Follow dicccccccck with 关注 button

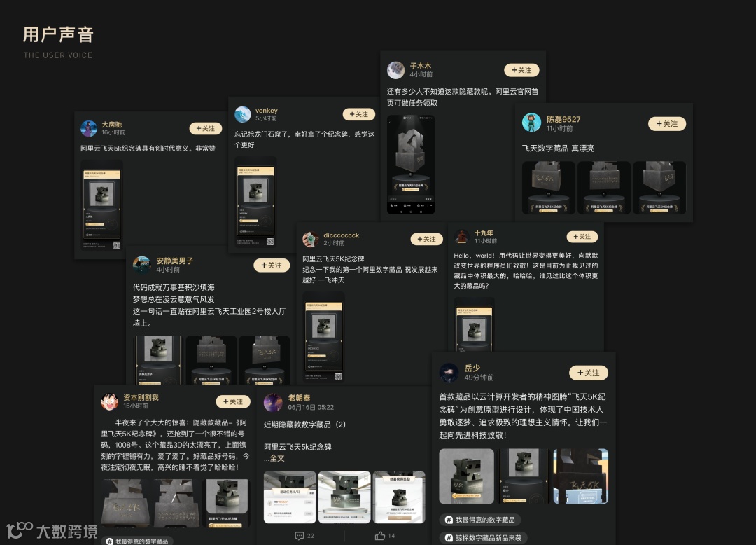[426, 239]
